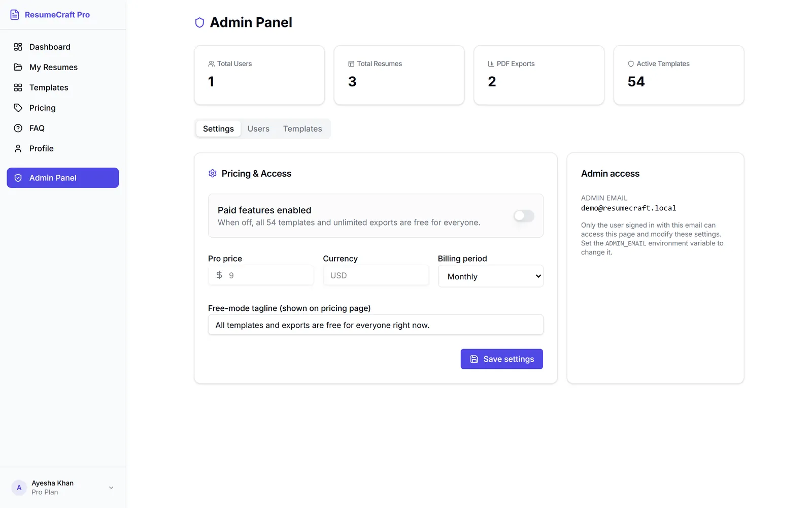Navigate to FAQ in the sidebar

pyautogui.click(x=63, y=128)
